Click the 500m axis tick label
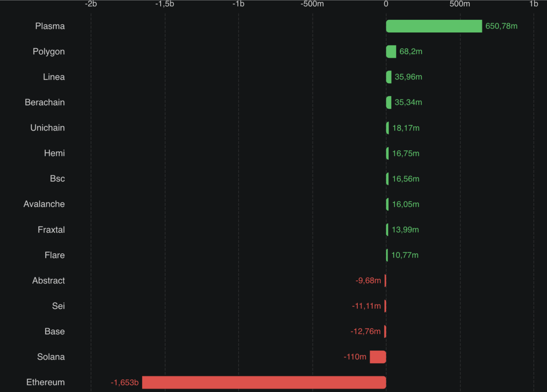The height and width of the screenshot is (392, 547). (460, 4)
